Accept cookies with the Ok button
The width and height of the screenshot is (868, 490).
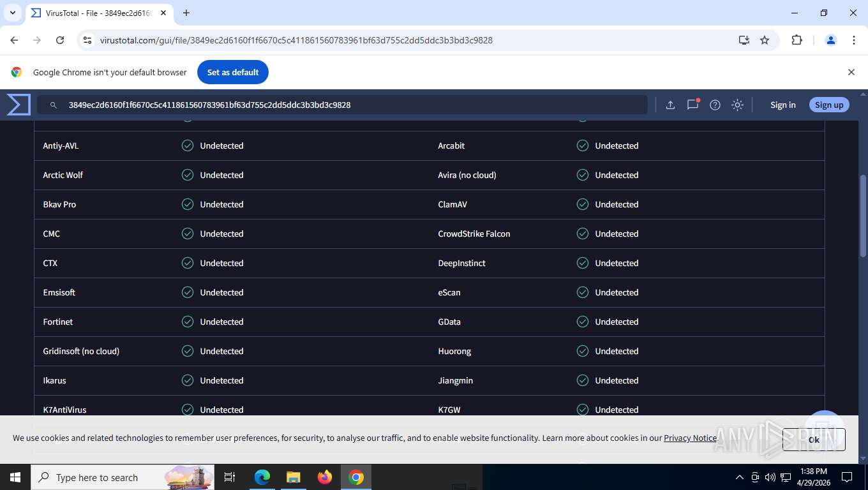[814, 440]
